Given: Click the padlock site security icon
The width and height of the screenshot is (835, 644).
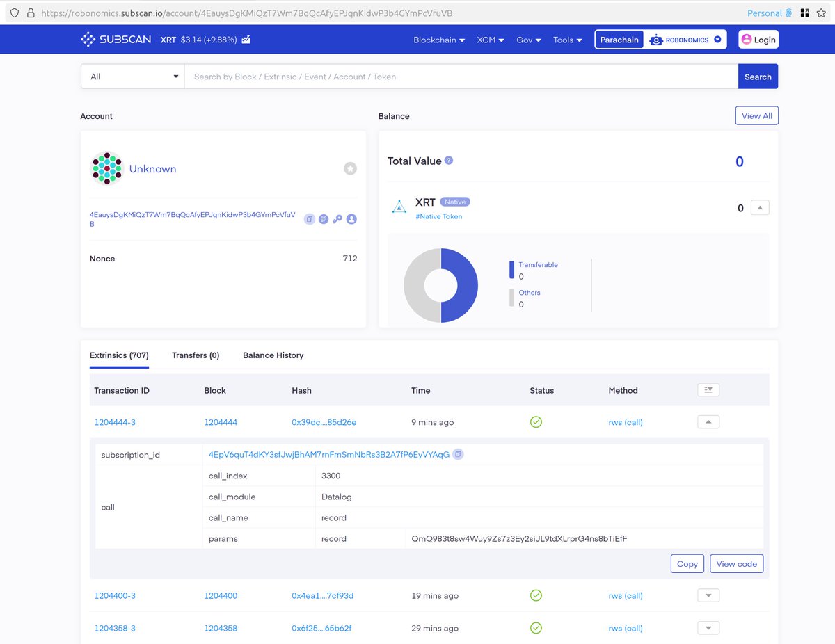Looking at the screenshot, I should pyautogui.click(x=30, y=13).
